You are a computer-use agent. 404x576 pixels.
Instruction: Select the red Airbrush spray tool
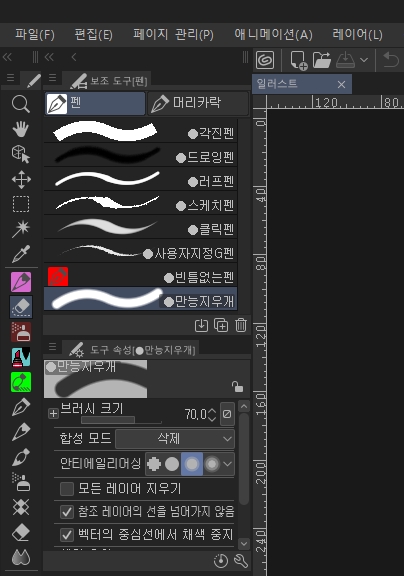[x=21, y=332]
